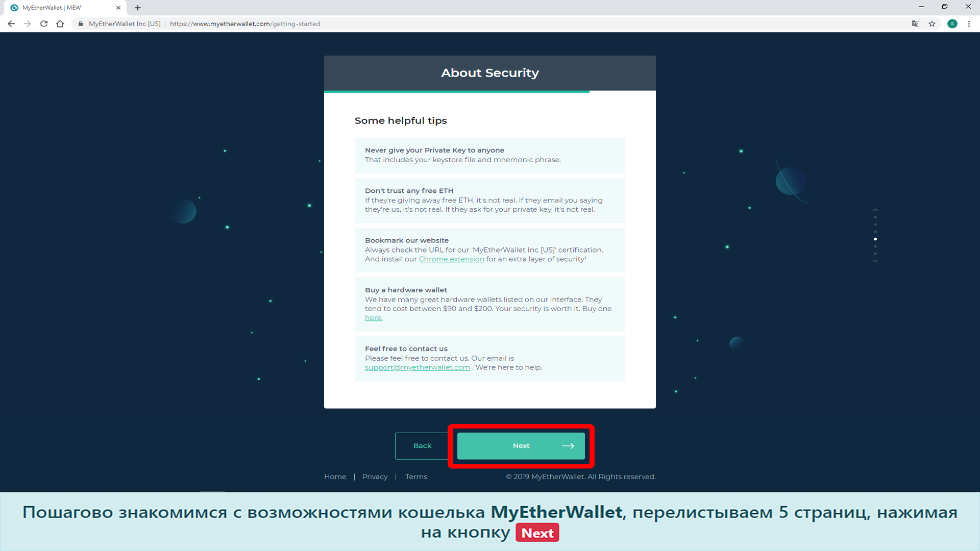Click the 'About Security' heading
Image resolution: width=980 pixels, height=551 pixels.
point(490,73)
